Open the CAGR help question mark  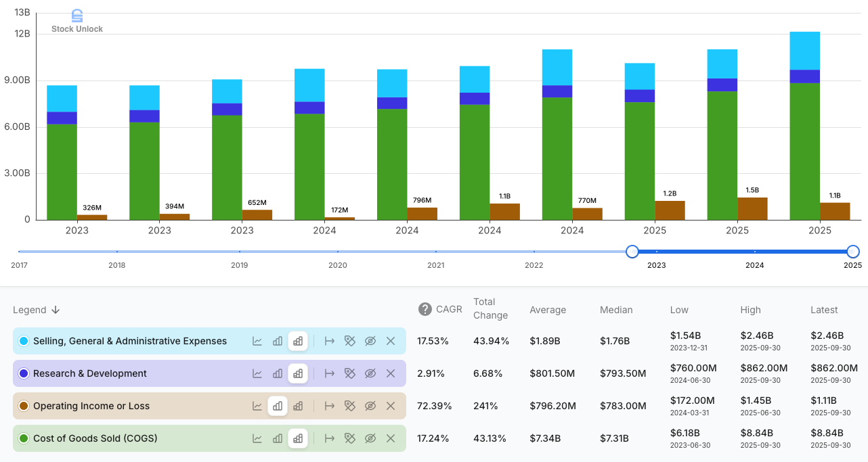(425, 310)
